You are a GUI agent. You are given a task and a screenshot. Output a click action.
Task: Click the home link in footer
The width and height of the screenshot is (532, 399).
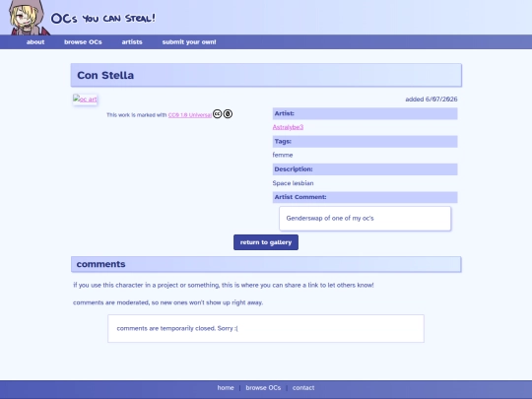point(226,387)
